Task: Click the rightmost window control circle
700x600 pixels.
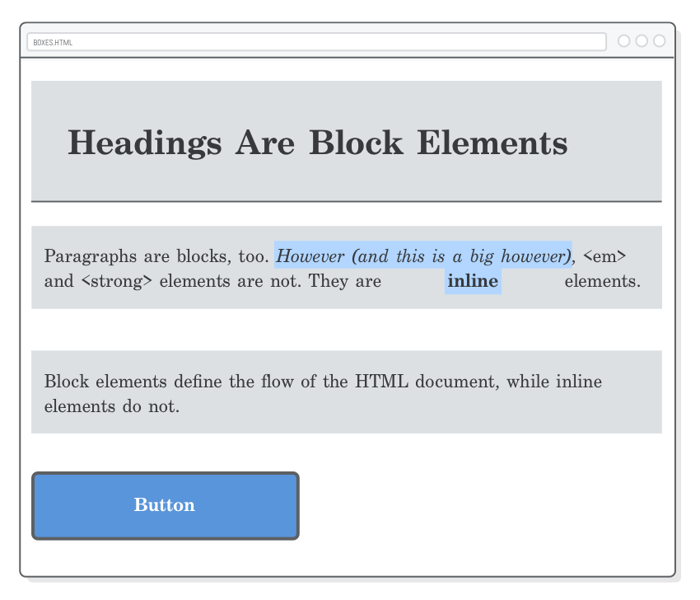Action: coord(660,40)
